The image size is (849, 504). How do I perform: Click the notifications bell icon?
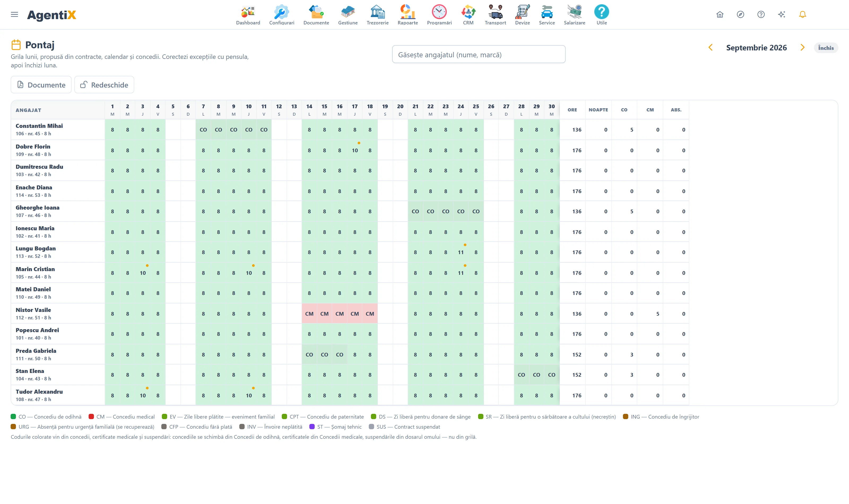coord(802,14)
